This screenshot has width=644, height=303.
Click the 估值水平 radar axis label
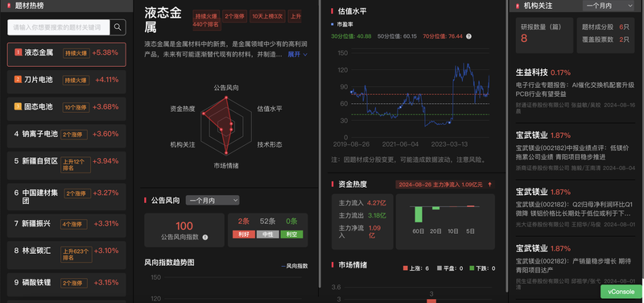pyautogui.click(x=270, y=109)
